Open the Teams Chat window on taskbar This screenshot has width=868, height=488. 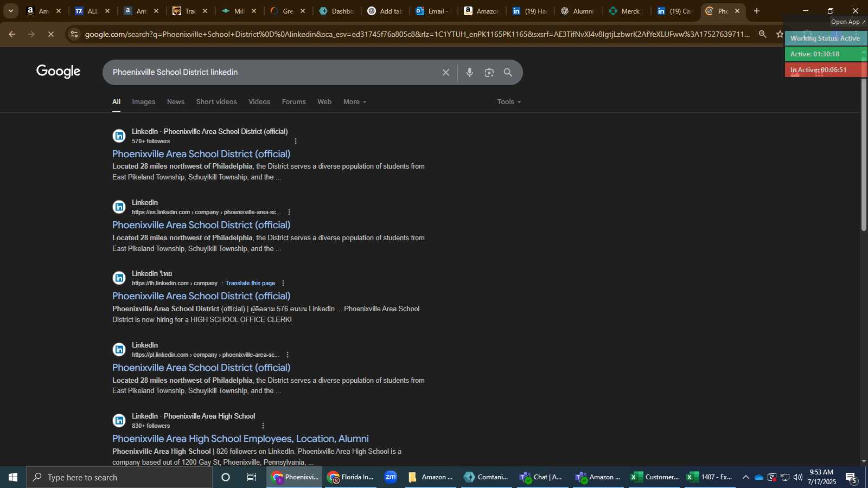click(x=541, y=477)
